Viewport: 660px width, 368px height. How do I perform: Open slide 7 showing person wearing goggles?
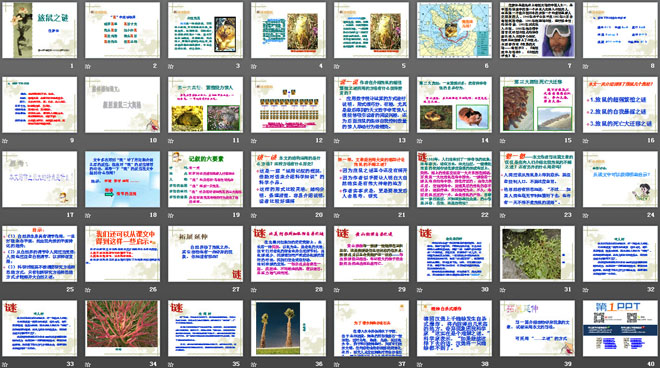pyautogui.click(x=537, y=30)
